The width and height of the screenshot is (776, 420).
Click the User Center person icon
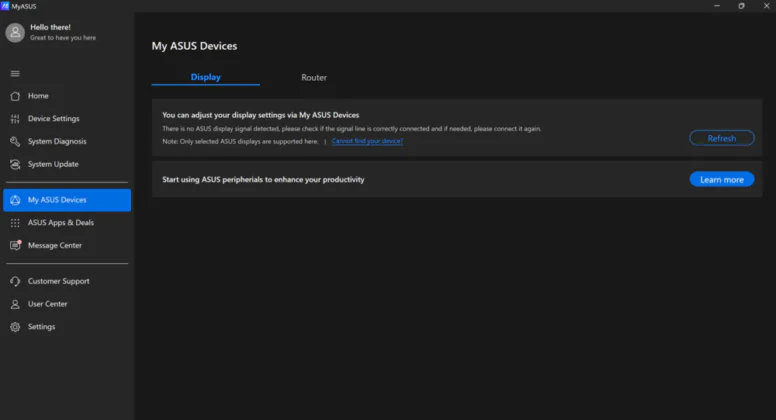click(x=15, y=304)
